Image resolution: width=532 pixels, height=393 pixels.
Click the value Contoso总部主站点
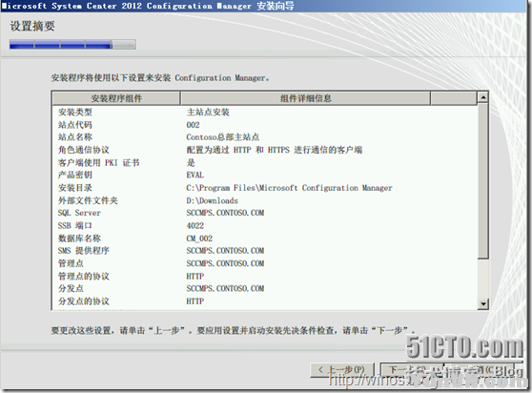click(x=223, y=137)
